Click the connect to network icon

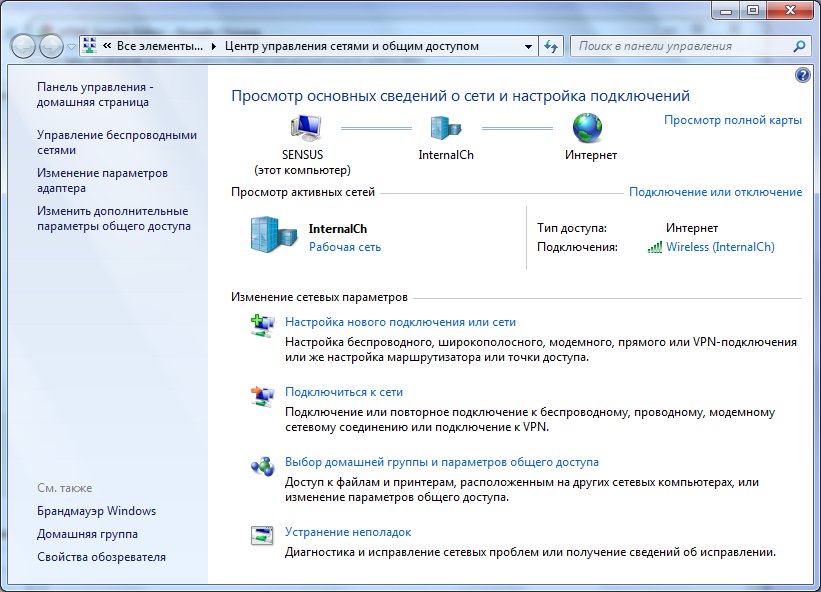coord(262,396)
